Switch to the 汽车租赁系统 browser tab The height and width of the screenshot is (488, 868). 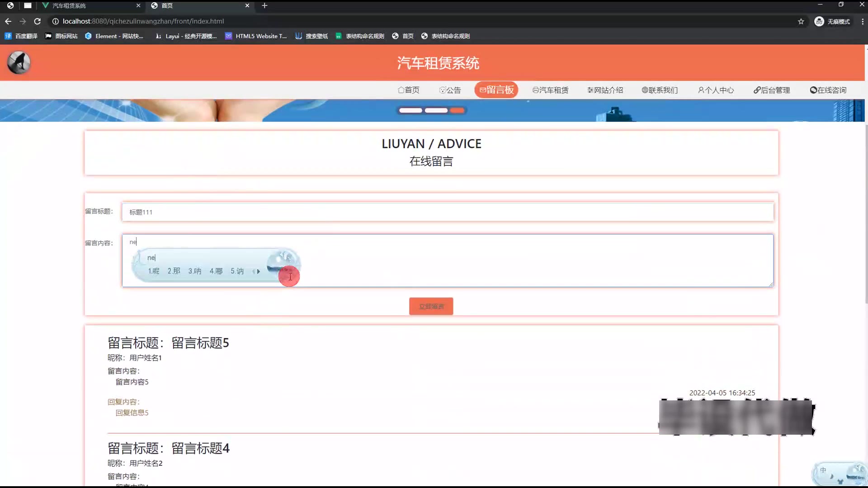click(x=69, y=5)
